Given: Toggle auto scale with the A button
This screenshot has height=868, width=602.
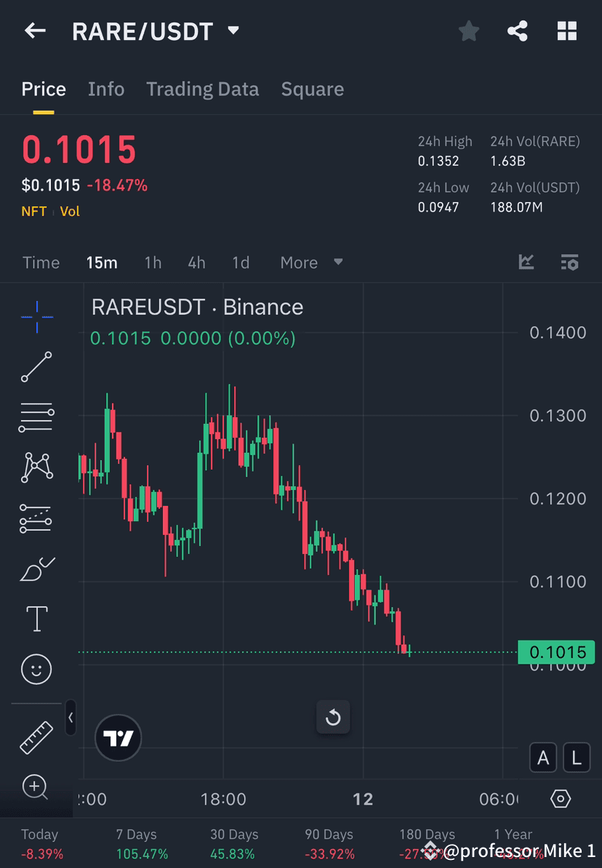Looking at the screenshot, I should point(543,758).
